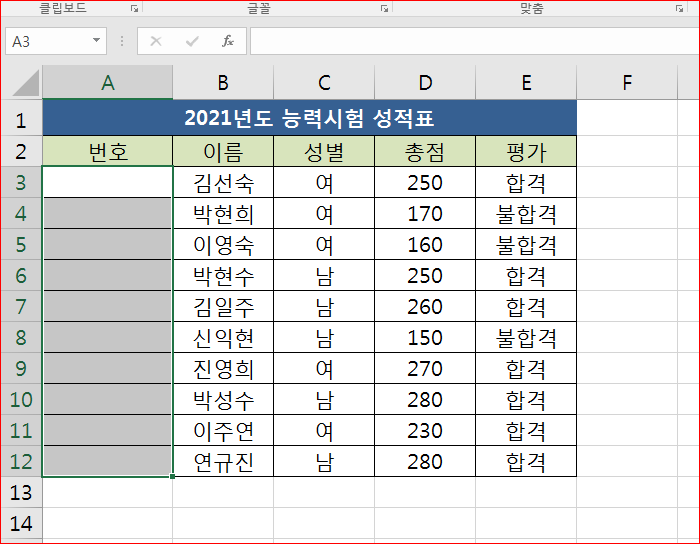
Task: Click the name cell 박현수
Action: pyautogui.click(x=223, y=275)
